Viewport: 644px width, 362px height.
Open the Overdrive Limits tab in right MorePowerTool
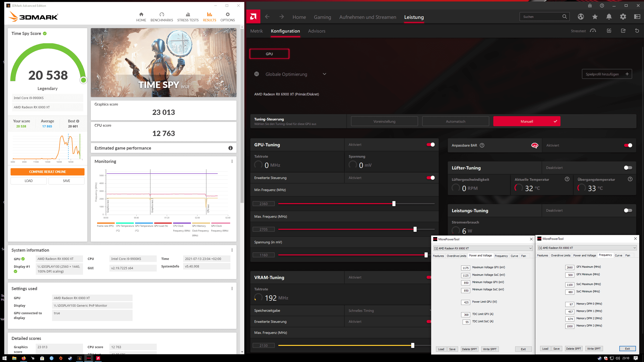tap(560, 255)
